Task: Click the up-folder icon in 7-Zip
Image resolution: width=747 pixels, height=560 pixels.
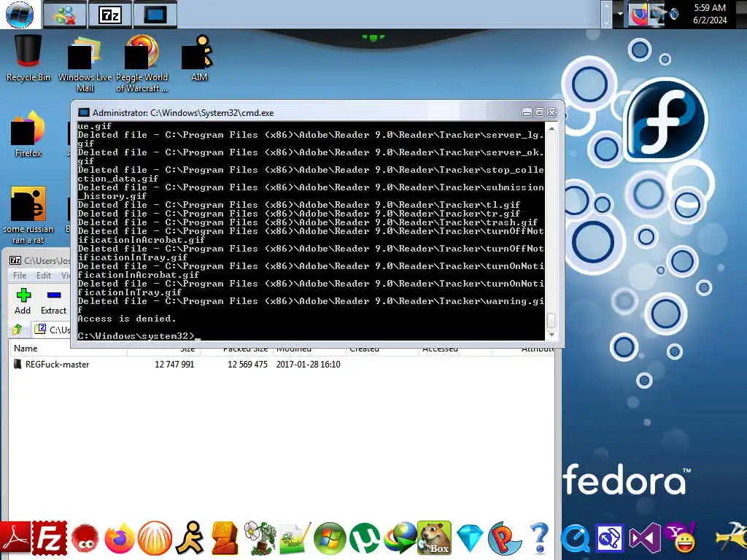Action: tap(18, 330)
